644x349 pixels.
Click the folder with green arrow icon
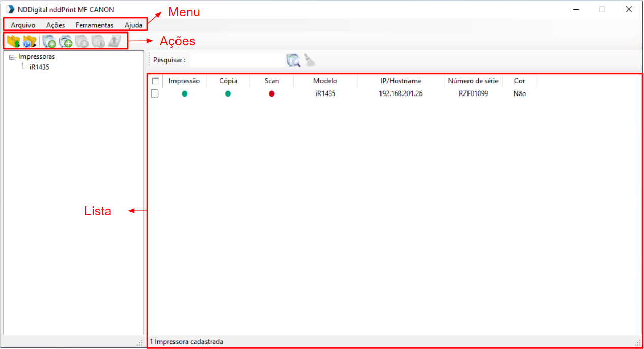pos(13,41)
